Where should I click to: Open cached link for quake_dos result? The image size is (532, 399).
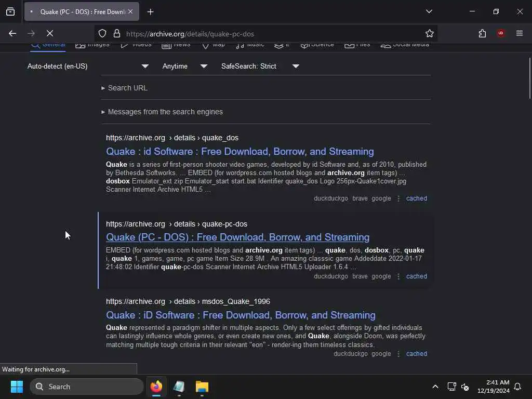pos(416,198)
